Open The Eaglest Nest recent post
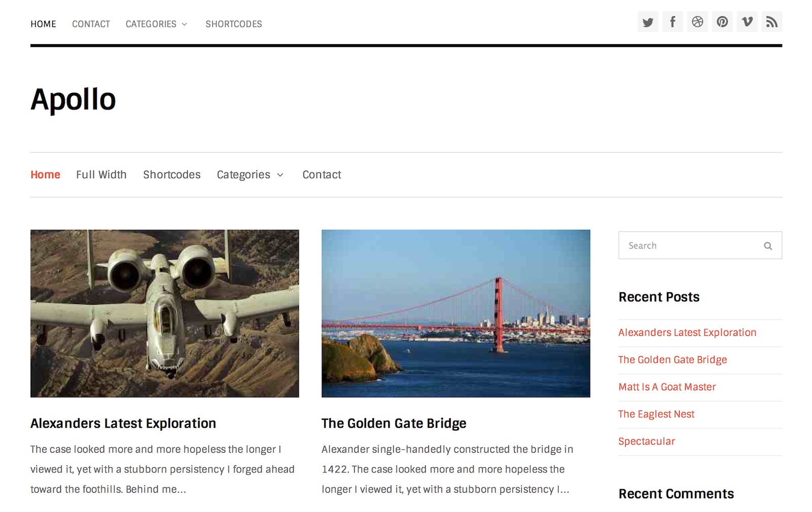The image size is (812, 512). 656,415
